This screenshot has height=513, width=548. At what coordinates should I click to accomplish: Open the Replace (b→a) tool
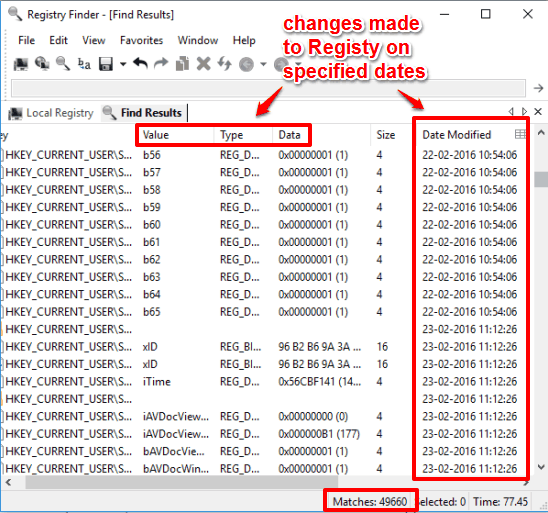coord(84,64)
